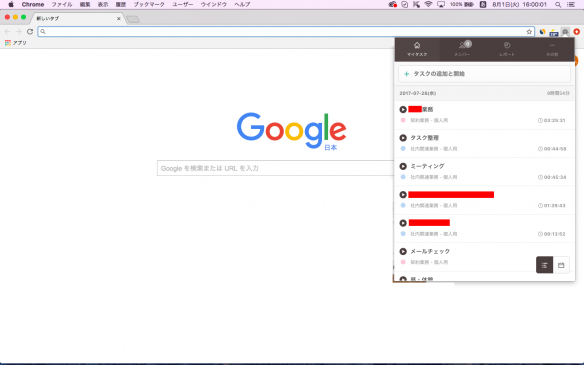This screenshot has width=584, height=365.
Task: Bookmark page with the star icon
Action: coord(529,32)
